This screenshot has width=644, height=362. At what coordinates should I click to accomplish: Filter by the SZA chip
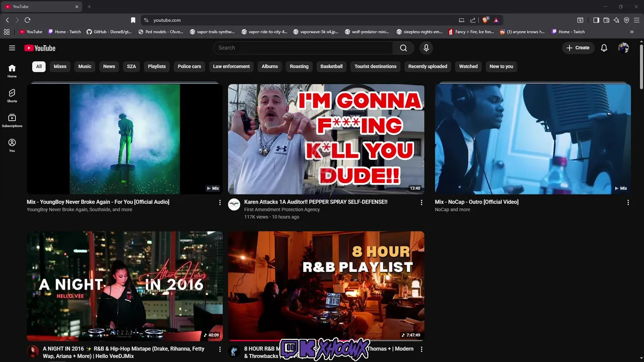(x=131, y=66)
